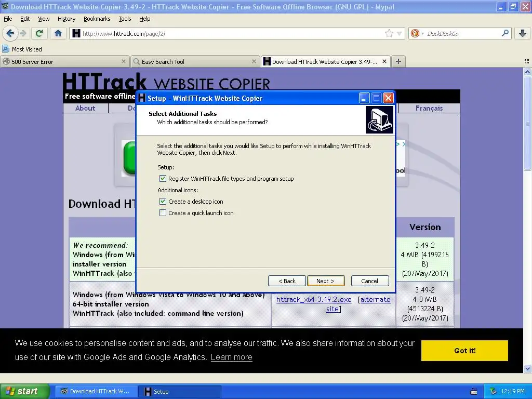Close the 500 Server Error tab
The height and width of the screenshot is (399, 532).
pos(124,61)
